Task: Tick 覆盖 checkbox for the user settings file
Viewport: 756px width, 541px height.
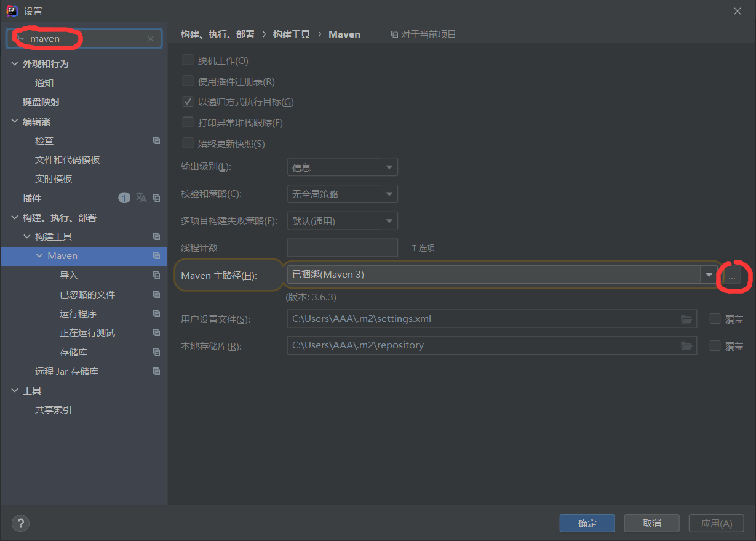Action: 715,319
